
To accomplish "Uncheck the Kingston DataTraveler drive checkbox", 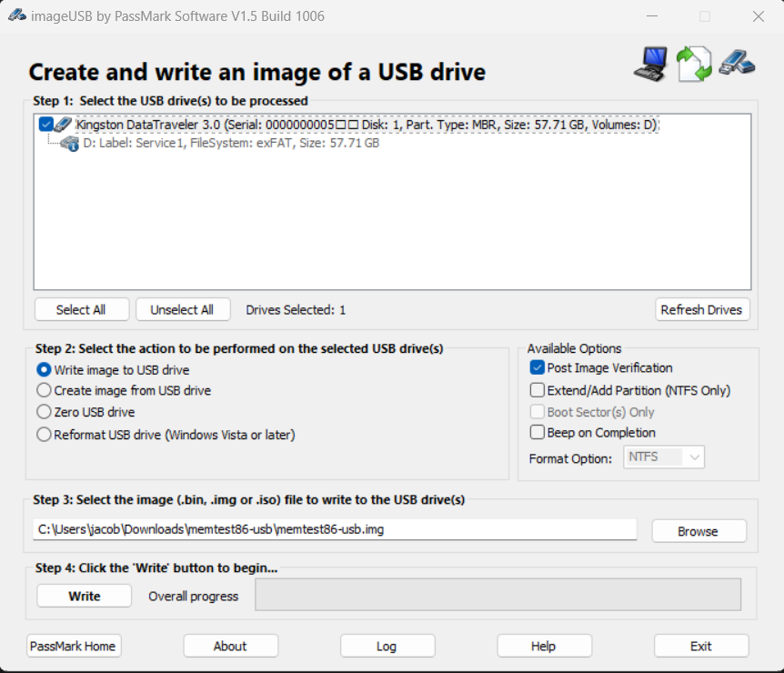I will [x=45, y=124].
